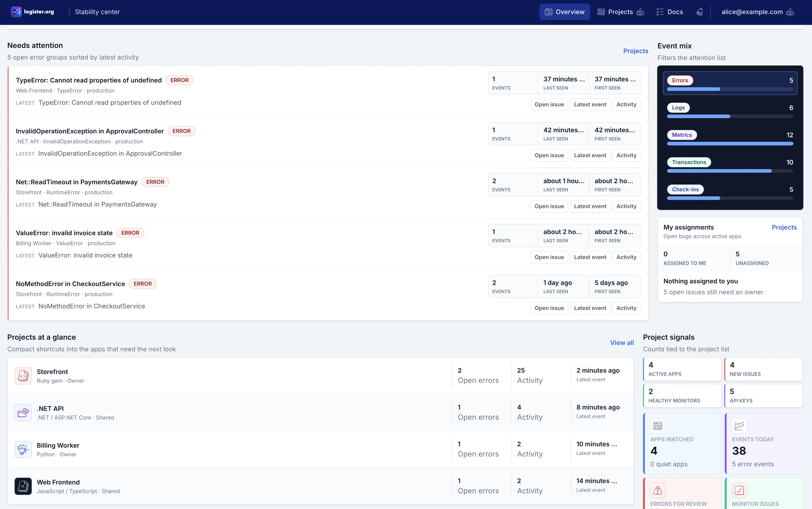Open the Storefront project row
Viewport: 812px width, 509px height.
(x=321, y=376)
